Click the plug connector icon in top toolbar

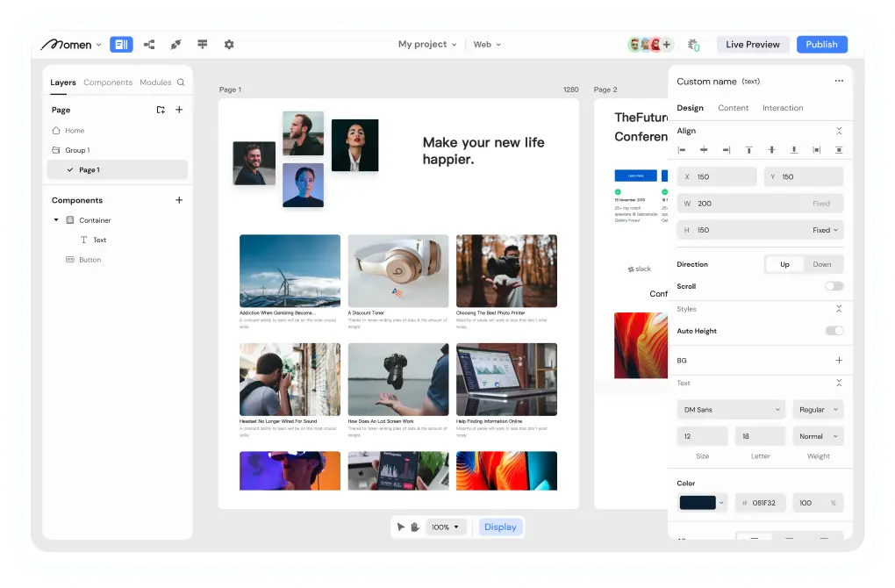[x=175, y=45]
